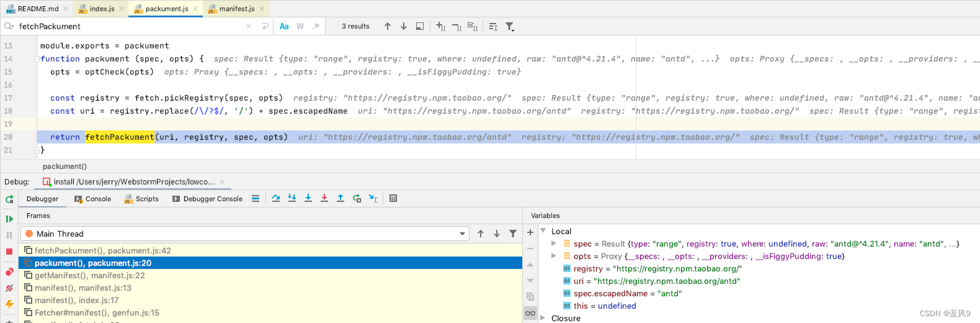Toggle Regex search option
980x323 pixels.
pyautogui.click(x=316, y=26)
